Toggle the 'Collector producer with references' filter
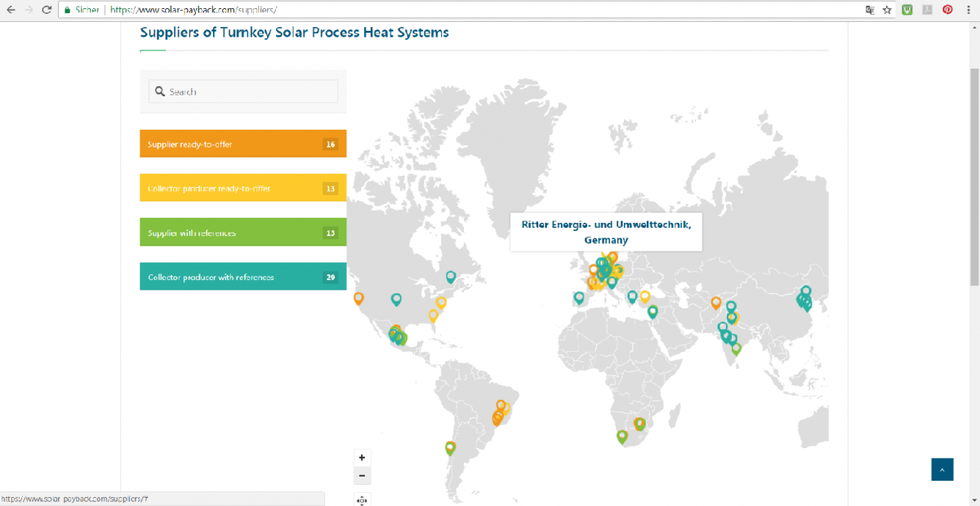 [x=243, y=276]
